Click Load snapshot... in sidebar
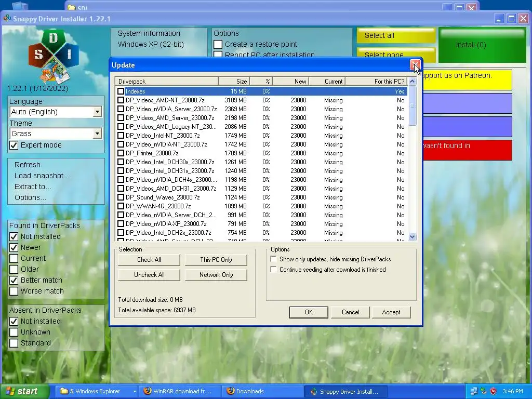This screenshot has height=399, width=532. (42, 176)
